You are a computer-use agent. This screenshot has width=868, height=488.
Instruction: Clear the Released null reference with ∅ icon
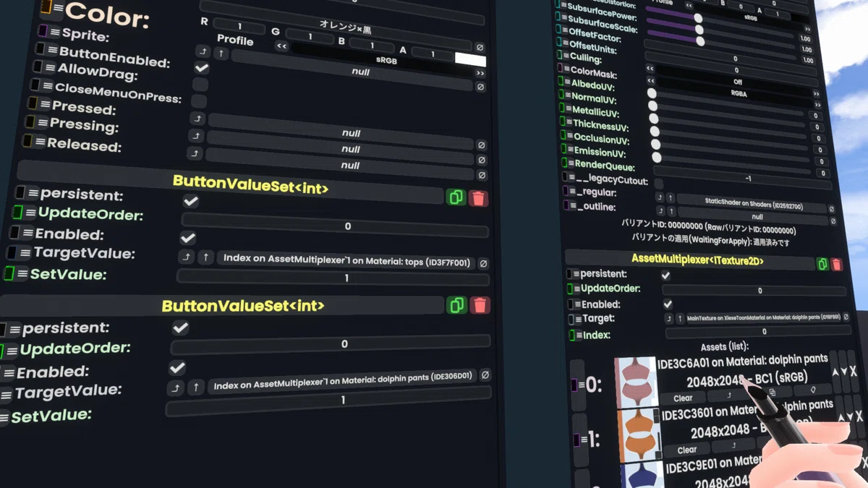click(x=482, y=175)
